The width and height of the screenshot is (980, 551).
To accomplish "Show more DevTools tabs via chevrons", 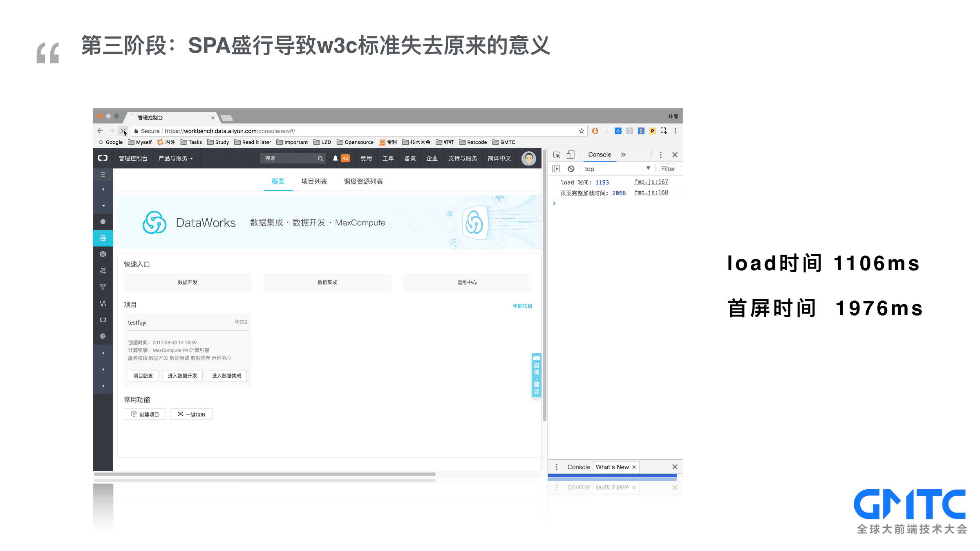I will click(623, 155).
